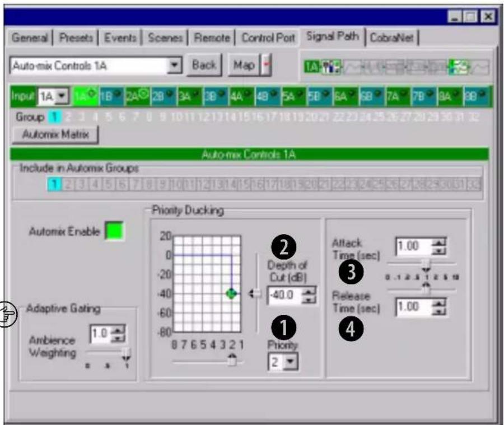This screenshot has height=425, width=504.
Task: Increase Attack Time with up arrow
Action: (x=439, y=242)
